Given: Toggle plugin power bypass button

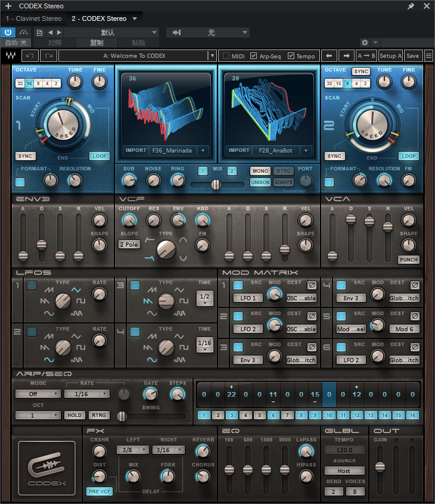Looking at the screenshot, I should pos(8,32).
